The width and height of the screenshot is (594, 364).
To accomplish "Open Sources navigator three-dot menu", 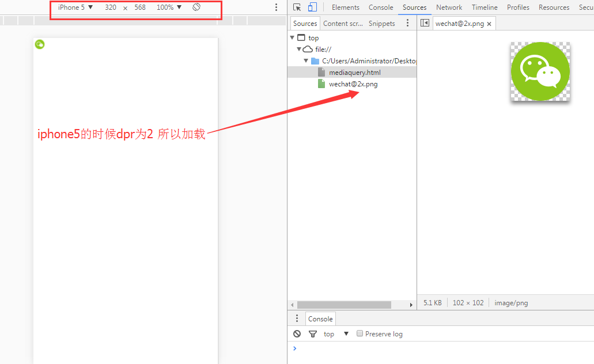I will click(407, 23).
